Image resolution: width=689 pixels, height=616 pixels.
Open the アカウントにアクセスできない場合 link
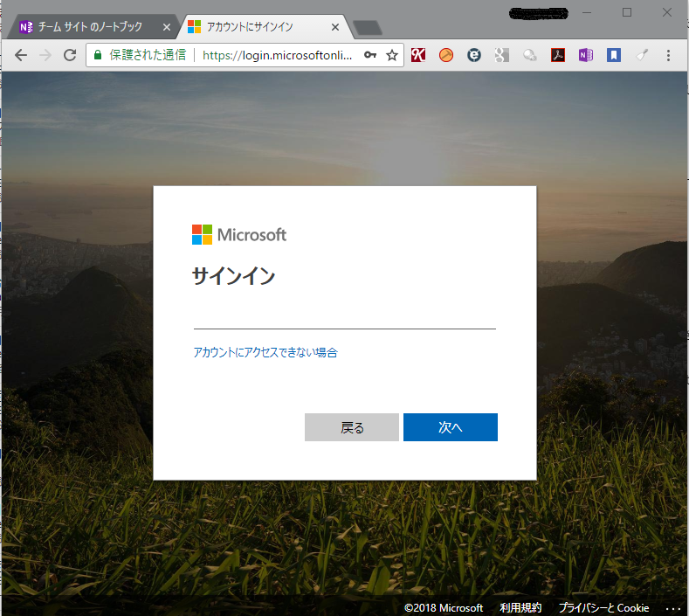pyautogui.click(x=265, y=352)
